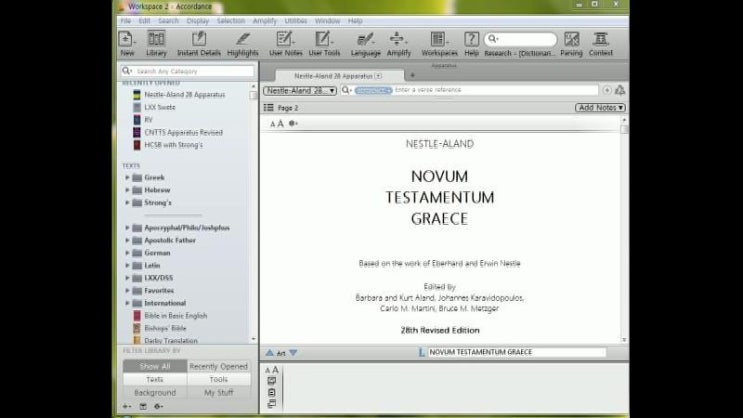
Task: Open the Workspaces toolbar icon
Action: click(x=439, y=42)
